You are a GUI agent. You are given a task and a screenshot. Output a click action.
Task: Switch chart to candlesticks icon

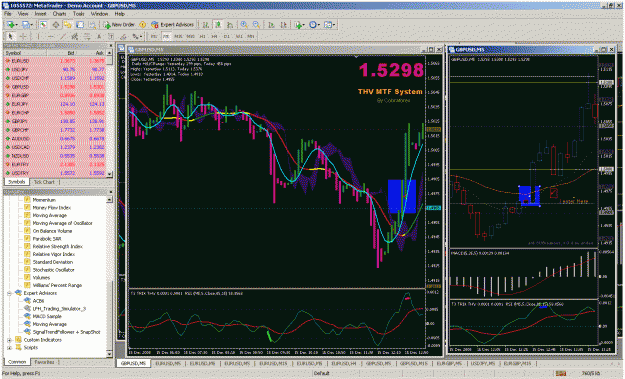click(x=218, y=25)
